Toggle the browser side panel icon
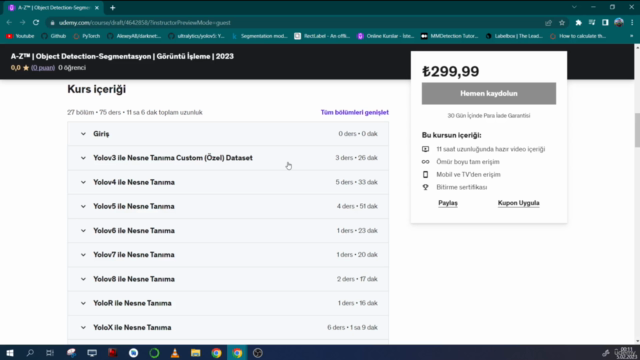 click(x=605, y=23)
